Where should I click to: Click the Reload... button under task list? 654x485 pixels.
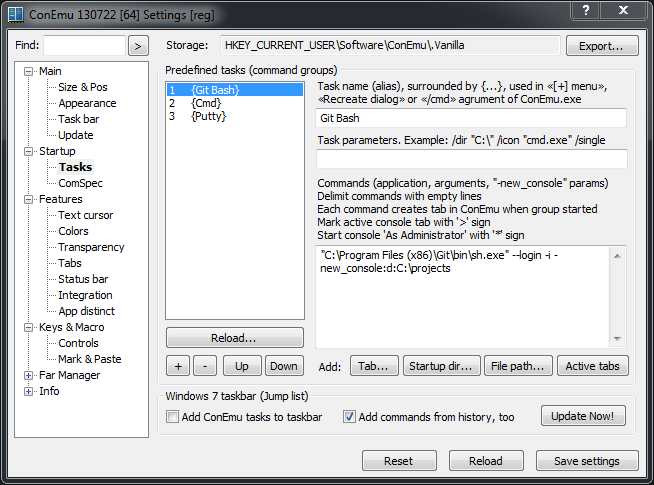[234, 338]
